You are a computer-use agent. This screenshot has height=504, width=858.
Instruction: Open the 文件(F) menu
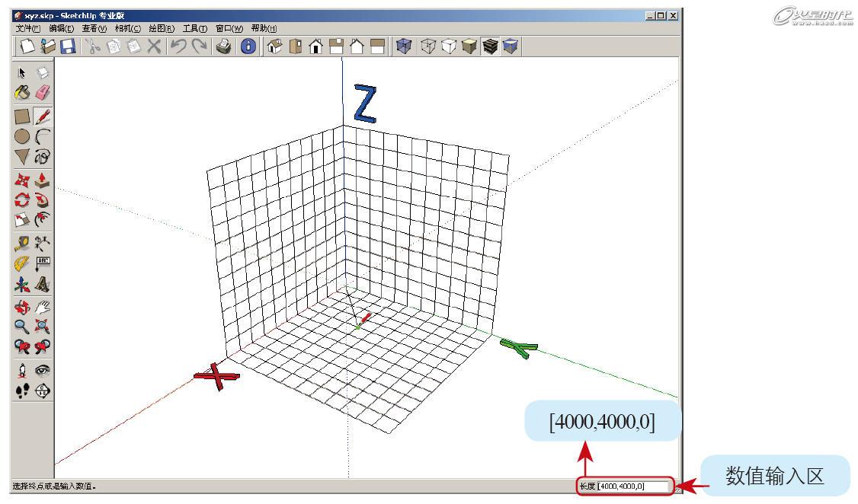[x=27, y=28]
